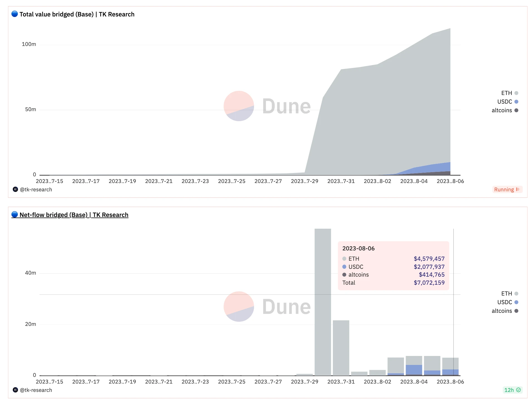
Task: Click the ETH value $4,579,457 in tooltip
Action: [x=429, y=259]
